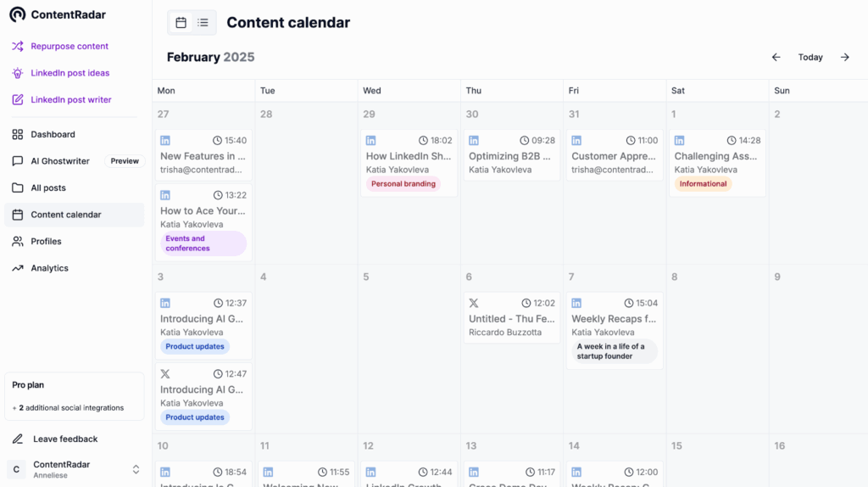The image size is (868, 487).
Task: Open Weekly Recaps post on Friday 7
Action: coord(614,319)
